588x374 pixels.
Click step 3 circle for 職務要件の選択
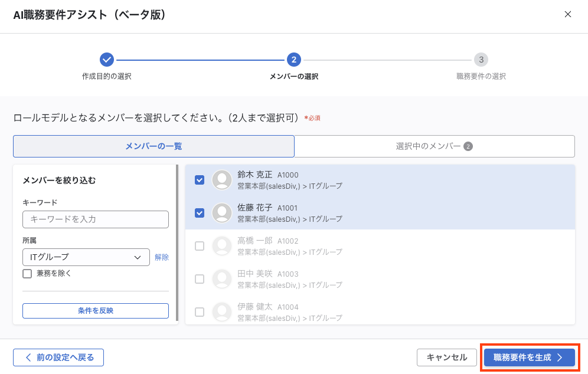tap(481, 60)
